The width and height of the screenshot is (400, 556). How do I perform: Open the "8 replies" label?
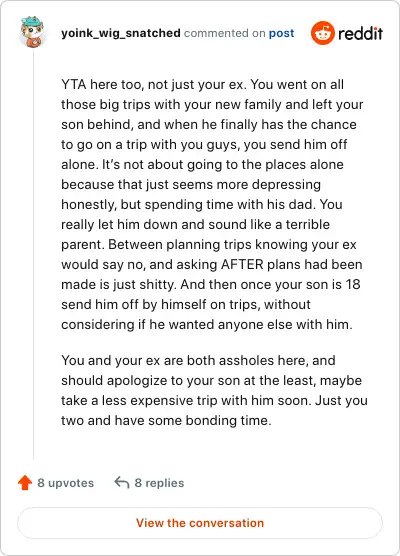tap(159, 483)
